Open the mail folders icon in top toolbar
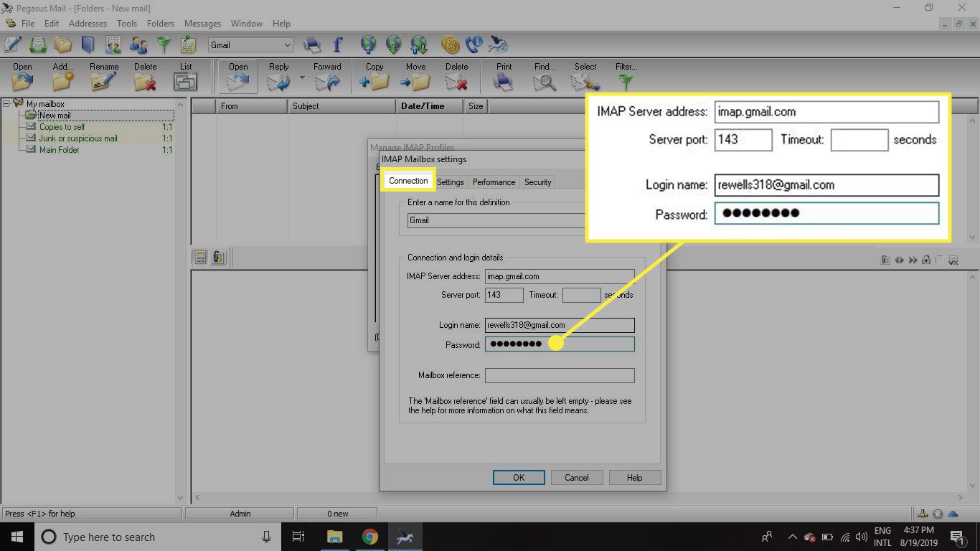Image resolution: width=980 pixels, height=551 pixels. coord(63,45)
